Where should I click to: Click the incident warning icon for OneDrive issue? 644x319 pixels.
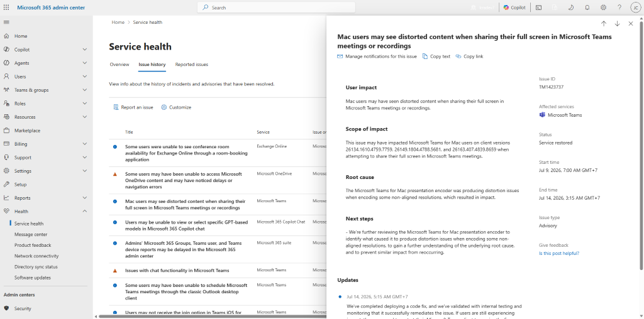click(x=115, y=174)
